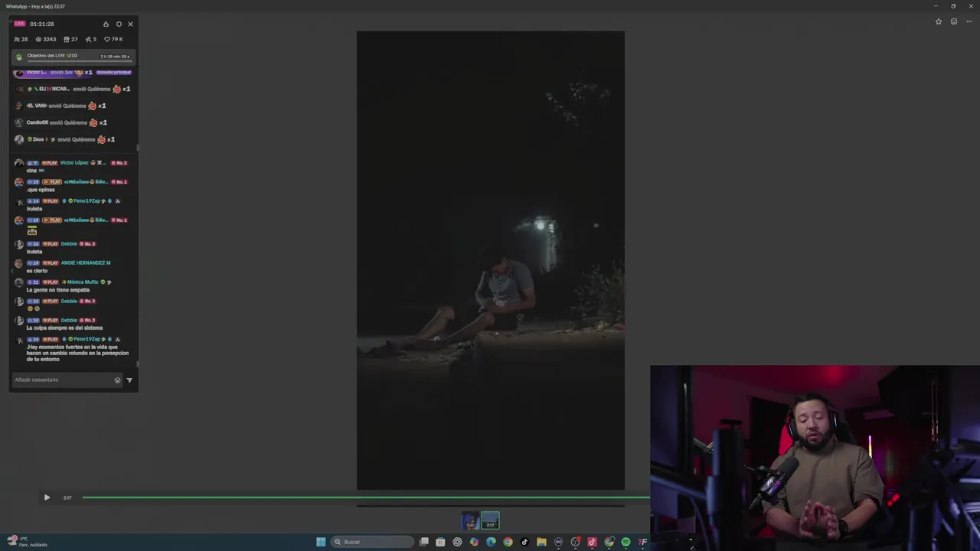Open Spotify from the taskbar
Viewport: 980px width, 551px height.
click(626, 542)
